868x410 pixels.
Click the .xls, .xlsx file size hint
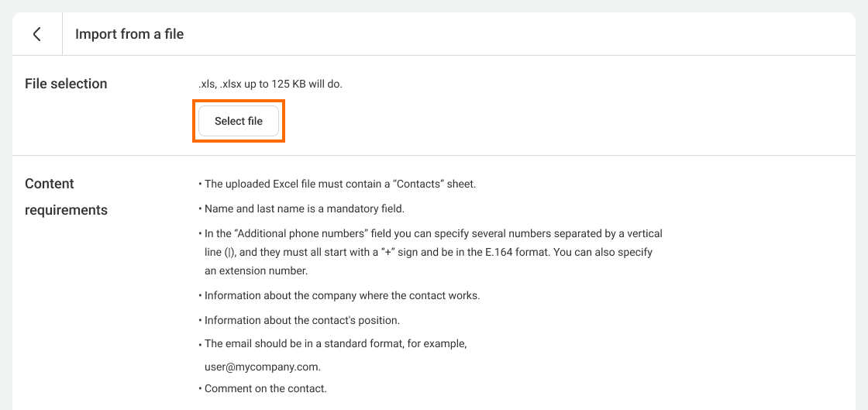coord(270,85)
